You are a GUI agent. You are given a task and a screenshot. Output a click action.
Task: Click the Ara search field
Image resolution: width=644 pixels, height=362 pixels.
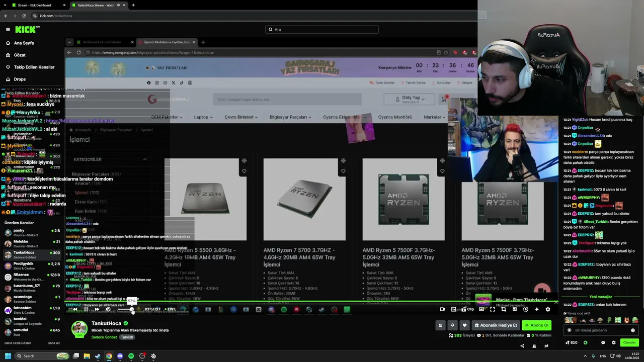(x=322, y=30)
